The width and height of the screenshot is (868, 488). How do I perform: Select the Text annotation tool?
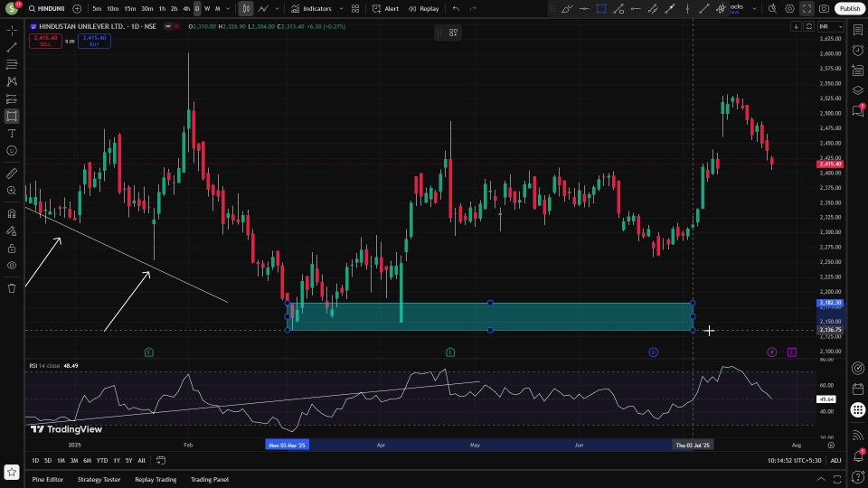[12, 134]
